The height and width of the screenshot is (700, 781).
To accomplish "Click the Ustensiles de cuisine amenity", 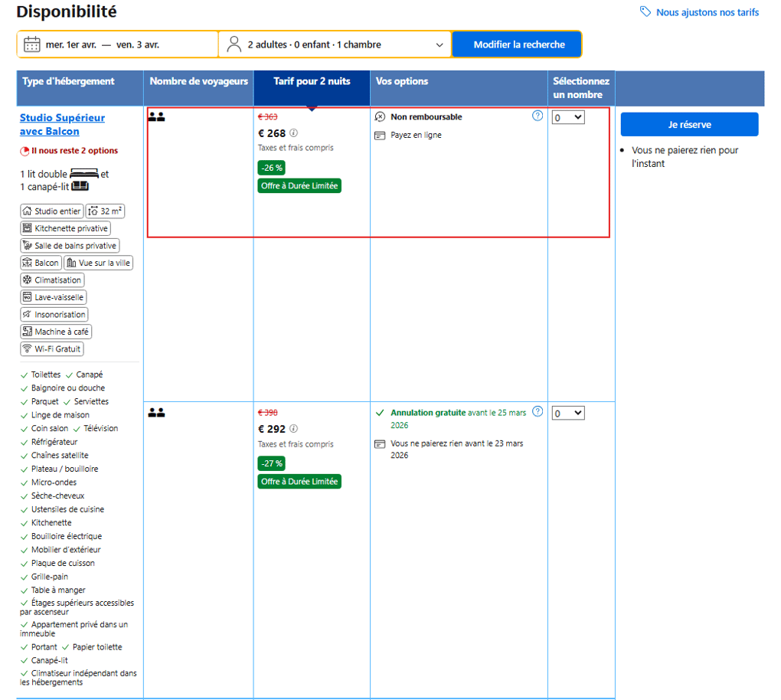I will (67, 509).
